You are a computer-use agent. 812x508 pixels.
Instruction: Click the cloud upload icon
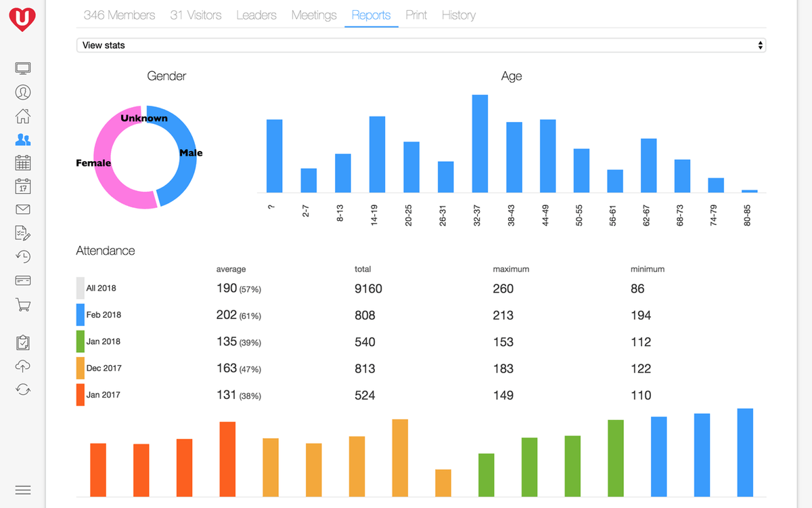coord(23,366)
